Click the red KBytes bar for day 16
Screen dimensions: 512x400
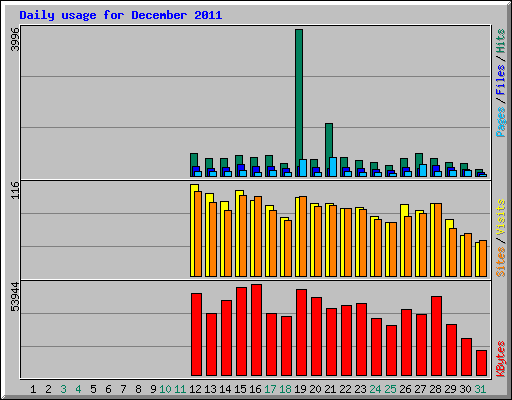[x=256, y=330]
